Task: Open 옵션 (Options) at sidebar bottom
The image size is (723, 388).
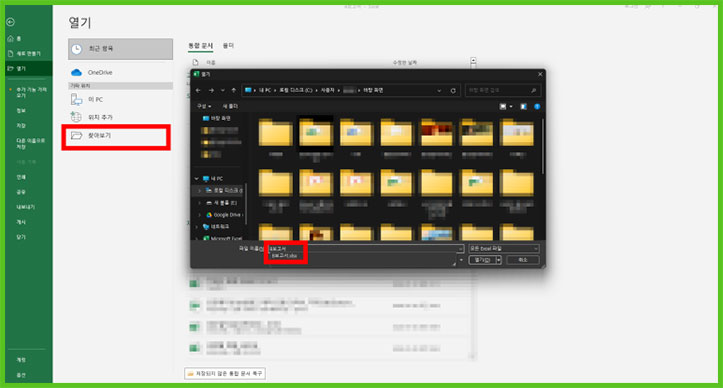Action: click(x=21, y=375)
